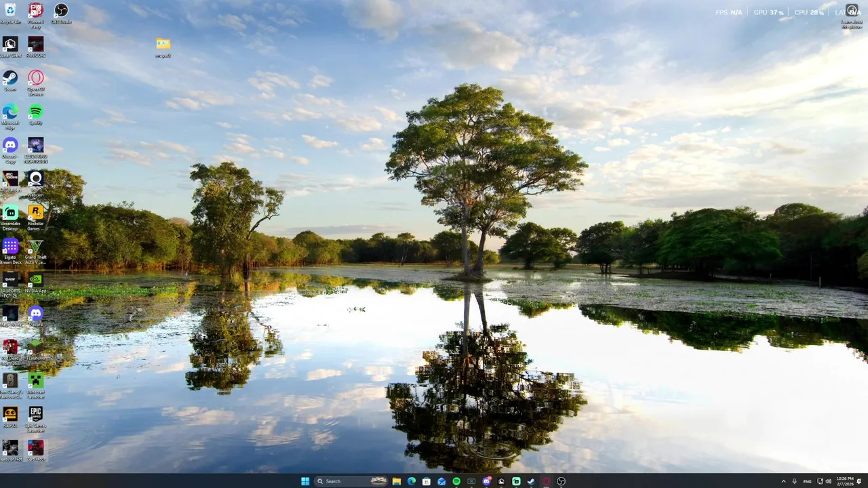Launch the Ready or Not desktop shortcut
Screen dimensions: 868x488
click(x=10, y=451)
